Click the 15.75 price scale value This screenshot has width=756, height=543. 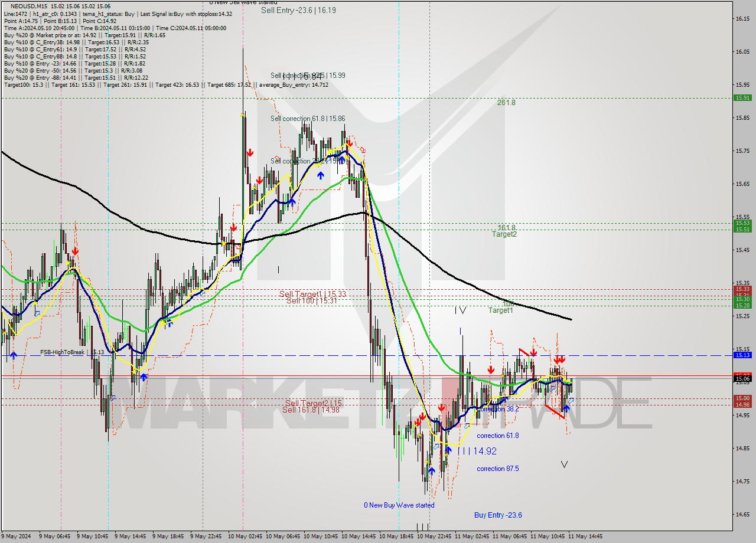pos(742,151)
